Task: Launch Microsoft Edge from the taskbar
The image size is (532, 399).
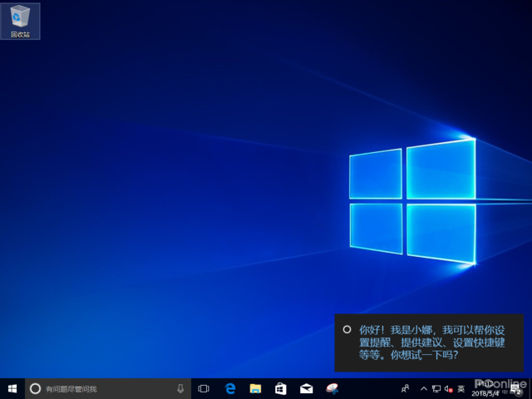Action: [230, 388]
